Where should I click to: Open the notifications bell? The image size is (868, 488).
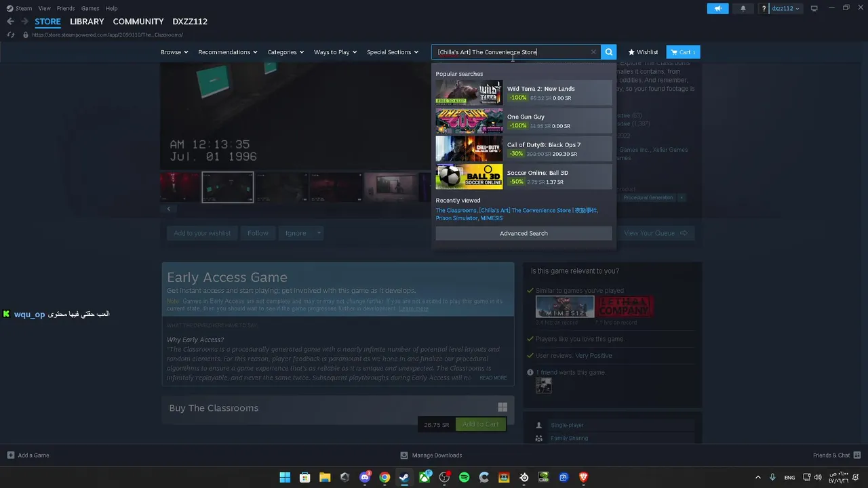[x=743, y=8]
